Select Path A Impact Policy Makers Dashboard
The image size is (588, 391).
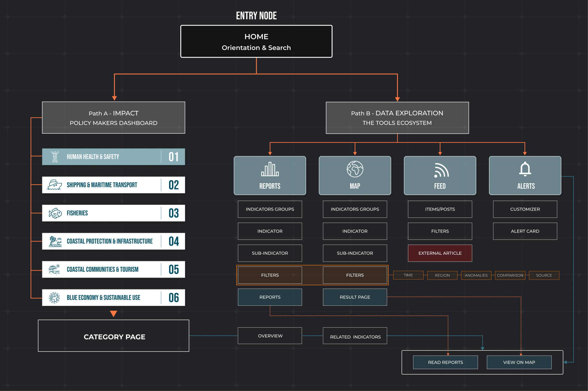point(114,118)
